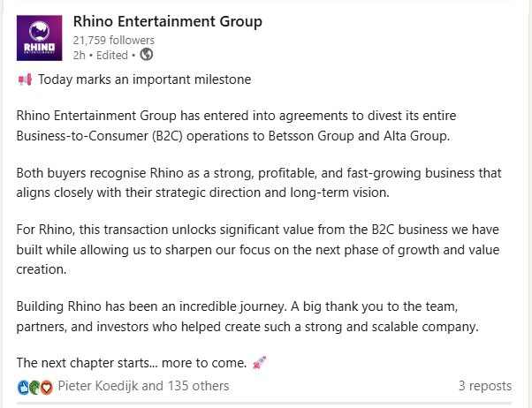Click the Rhino Entertainment logo thumbnail
Viewport: 532px width, 408px height.
[41, 38]
